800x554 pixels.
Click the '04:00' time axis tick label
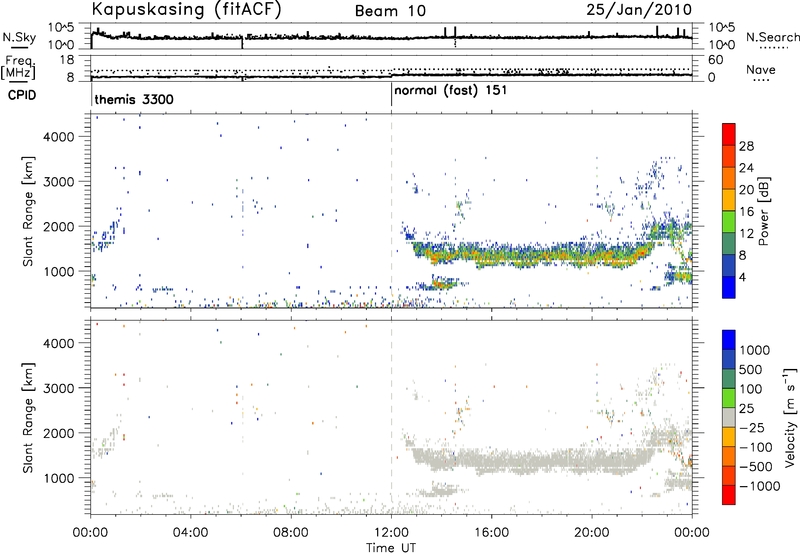190,533
